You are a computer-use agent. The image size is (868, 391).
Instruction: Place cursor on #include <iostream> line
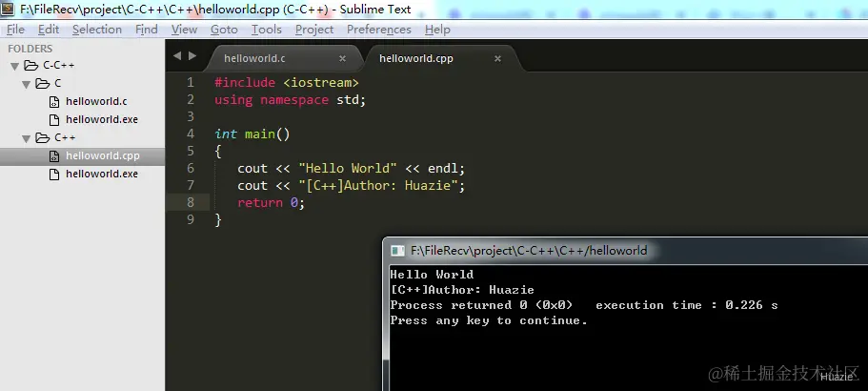(x=287, y=83)
